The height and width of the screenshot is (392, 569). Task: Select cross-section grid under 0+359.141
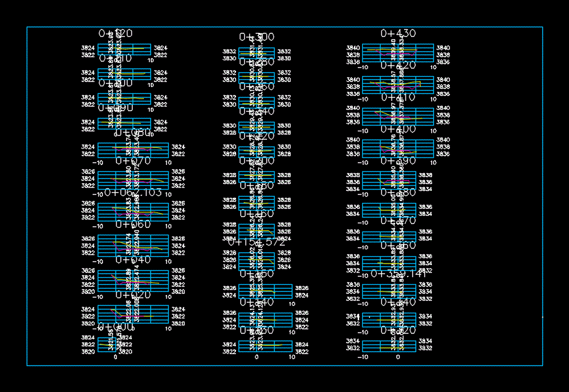(x=389, y=291)
